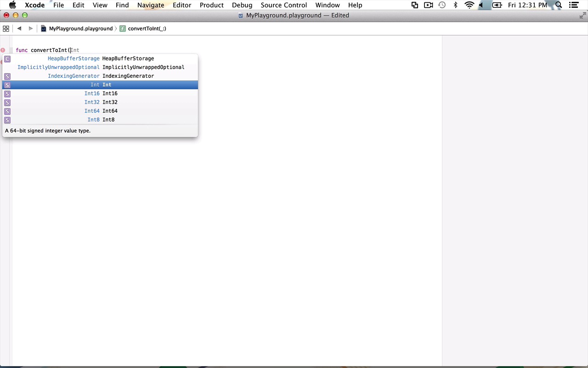Click convertToInt(_:) in the jump bar

tap(147, 29)
